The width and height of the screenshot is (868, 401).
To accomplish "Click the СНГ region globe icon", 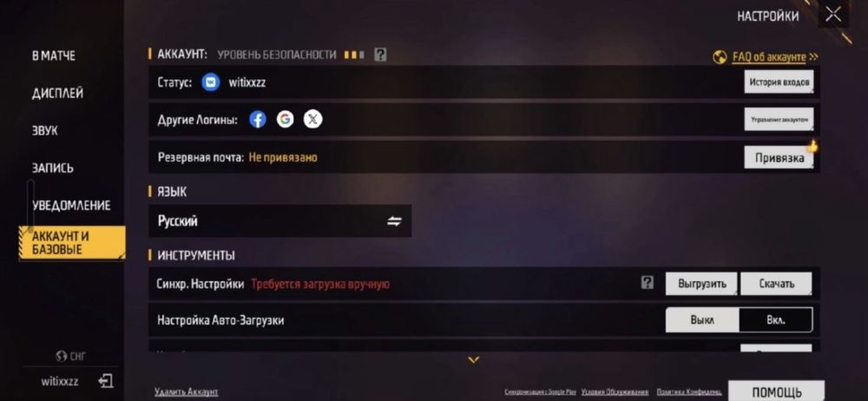I will pyautogui.click(x=62, y=356).
